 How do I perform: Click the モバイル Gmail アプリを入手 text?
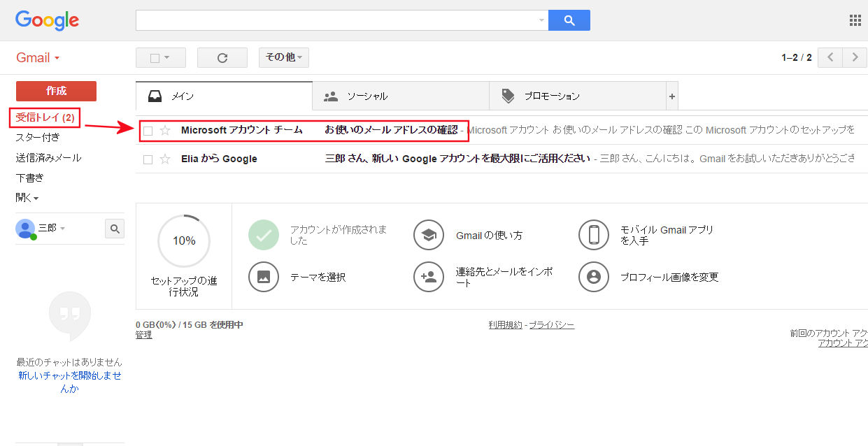tap(667, 235)
